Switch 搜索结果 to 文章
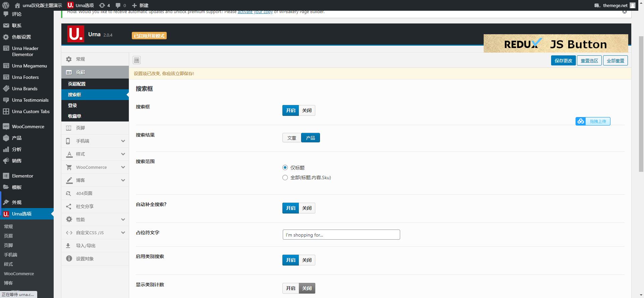The height and width of the screenshot is (298, 644). [292, 138]
